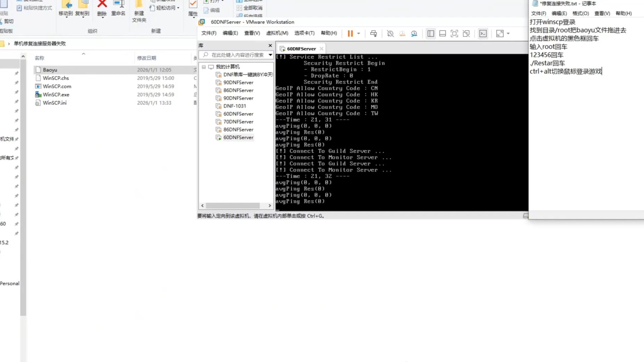The image size is (644, 362).
Task: Open VMware VM (虚拟机) menu
Action: coord(277,33)
